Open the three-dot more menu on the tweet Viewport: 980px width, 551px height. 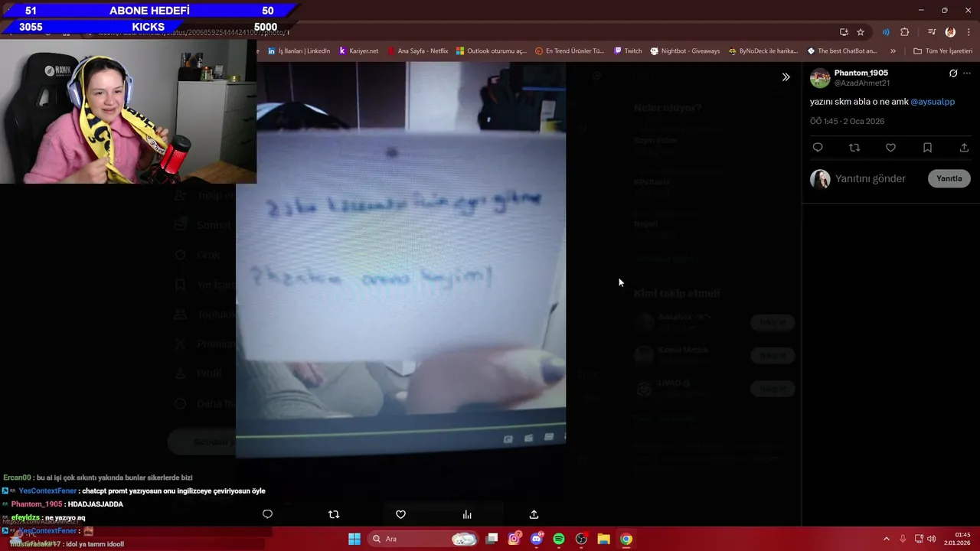(x=967, y=73)
